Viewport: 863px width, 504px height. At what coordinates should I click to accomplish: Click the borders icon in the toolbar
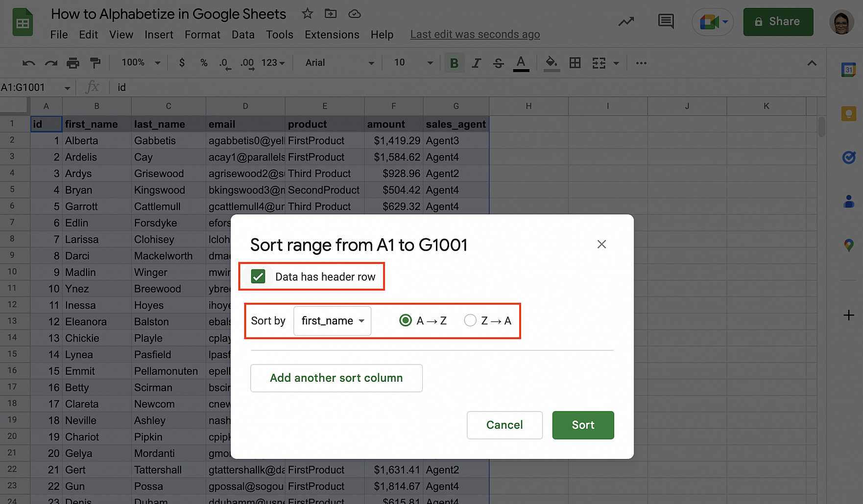[575, 63]
